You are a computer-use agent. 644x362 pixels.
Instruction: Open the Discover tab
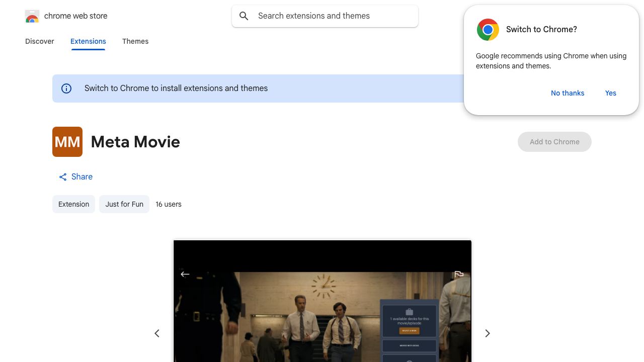pyautogui.click(x=40, y=41)
